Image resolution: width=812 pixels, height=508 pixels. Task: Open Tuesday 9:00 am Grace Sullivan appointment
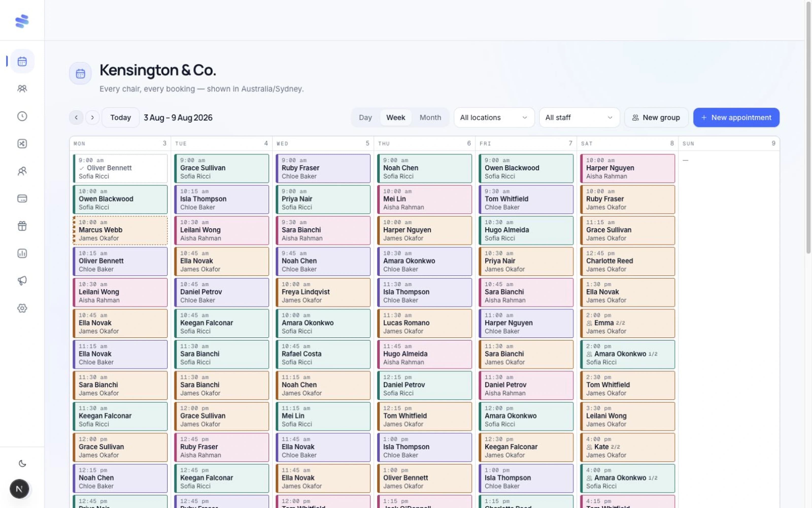click(222, 168)
